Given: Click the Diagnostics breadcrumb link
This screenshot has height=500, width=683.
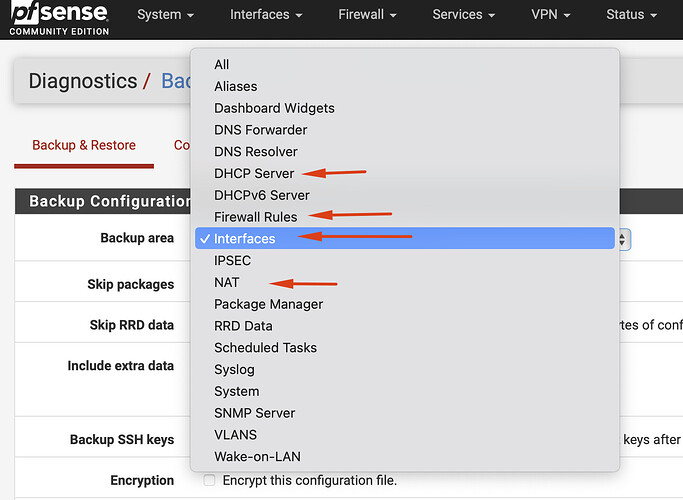Looking at the screenshot, I should [82, 81].
